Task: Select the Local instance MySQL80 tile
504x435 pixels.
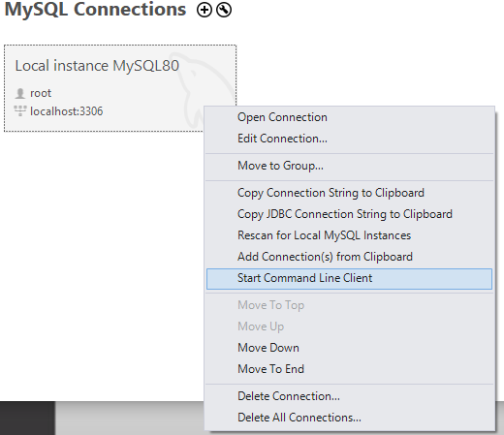Action: tap(120, 88)
